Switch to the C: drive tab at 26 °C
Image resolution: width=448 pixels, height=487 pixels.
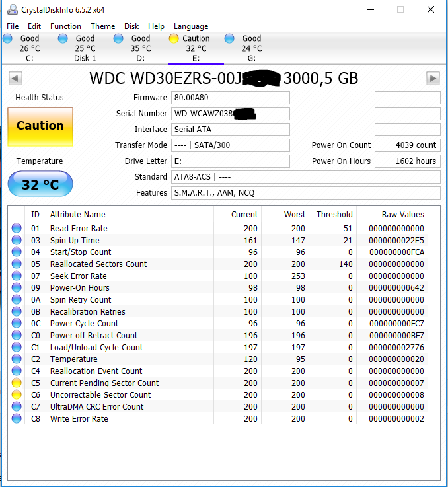pos(30,48)
